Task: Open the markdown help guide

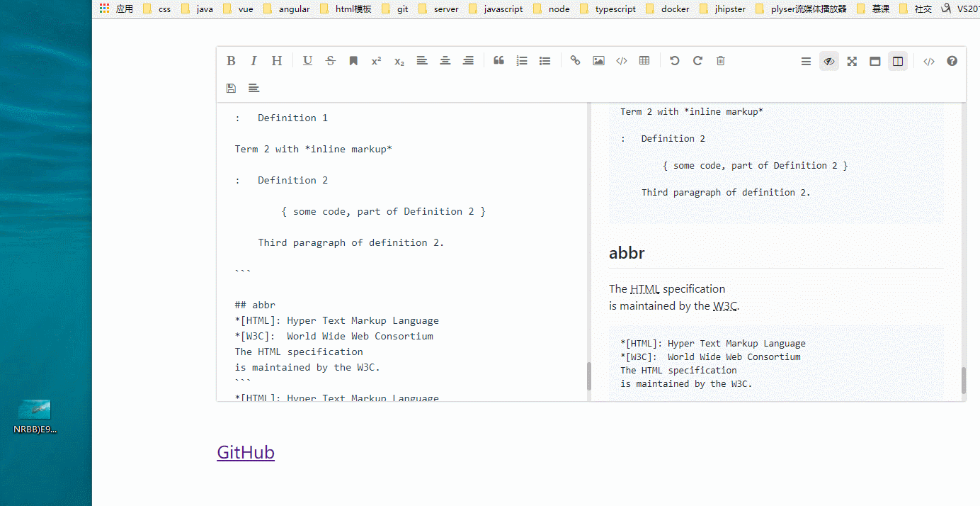Action: click(952, 61)
